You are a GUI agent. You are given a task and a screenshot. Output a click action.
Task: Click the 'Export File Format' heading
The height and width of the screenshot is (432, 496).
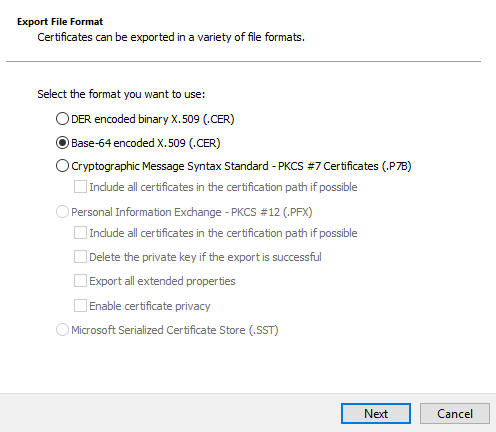pyautogui.click(x=60, y=22)
